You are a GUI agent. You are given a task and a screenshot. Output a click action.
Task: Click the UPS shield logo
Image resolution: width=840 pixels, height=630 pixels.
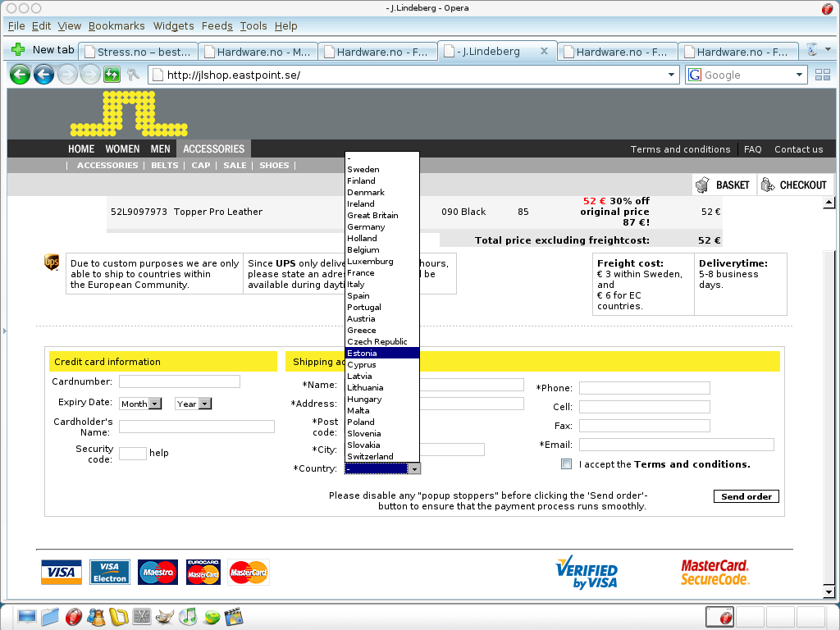click(52, 262)
